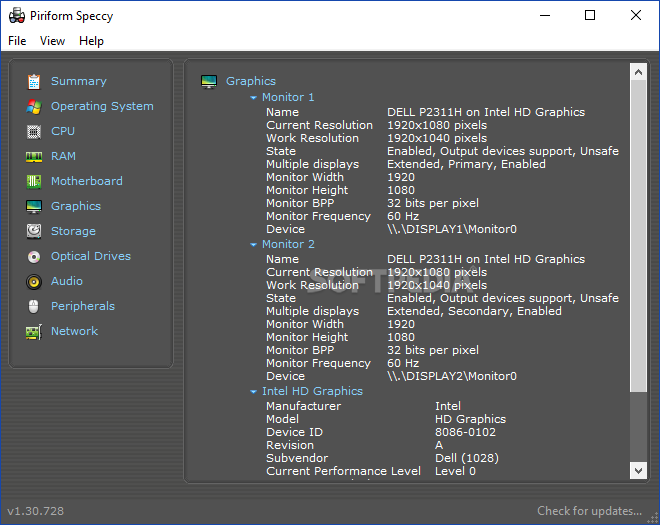The height and width of the screenshot is (525, 660).
Task: Click Current Performance Level value Level 0
Action: pyautogui.click(x=455, y=471)
